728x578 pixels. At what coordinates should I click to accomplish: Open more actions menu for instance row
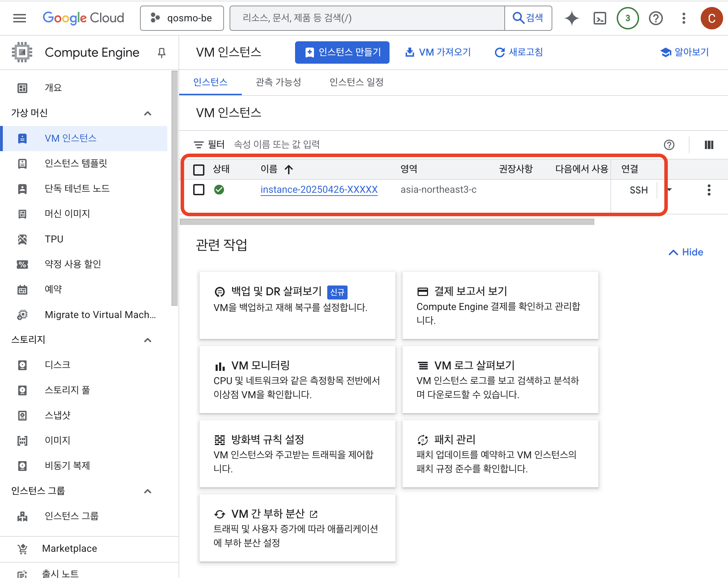[709, 190]
